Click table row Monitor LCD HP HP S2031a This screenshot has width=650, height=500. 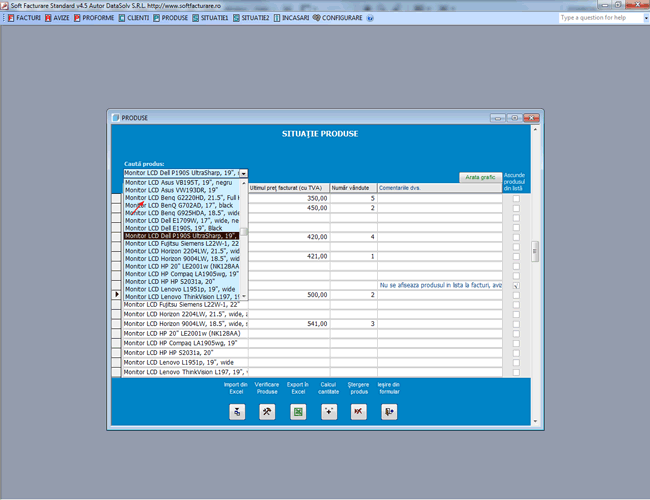click(x=186, y=353)
